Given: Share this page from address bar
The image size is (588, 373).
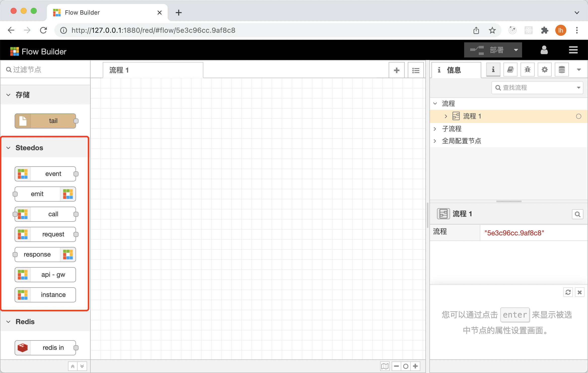Looking at the screenshot, I should pyautogui.click(x=476, y=30).
